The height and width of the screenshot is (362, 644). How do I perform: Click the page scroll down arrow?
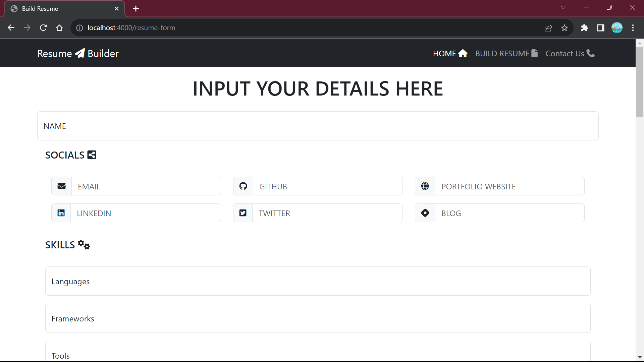click(640, 357)
